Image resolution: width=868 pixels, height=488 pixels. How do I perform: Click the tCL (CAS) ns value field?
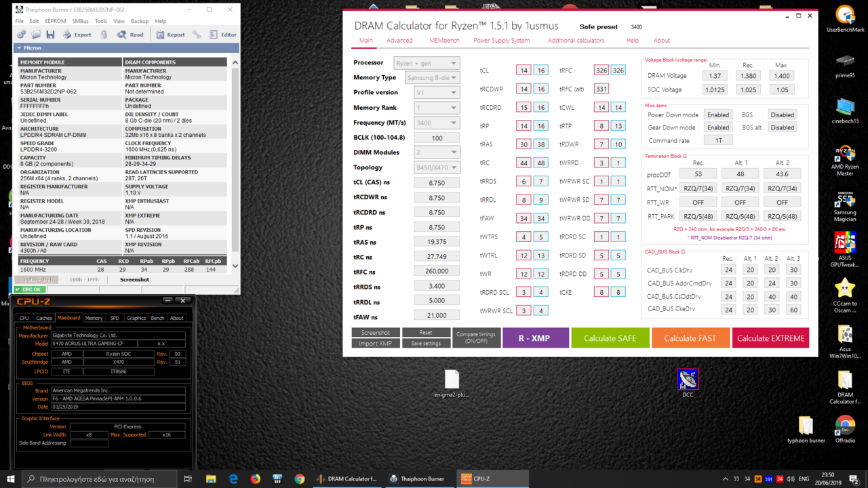[437, 182]
